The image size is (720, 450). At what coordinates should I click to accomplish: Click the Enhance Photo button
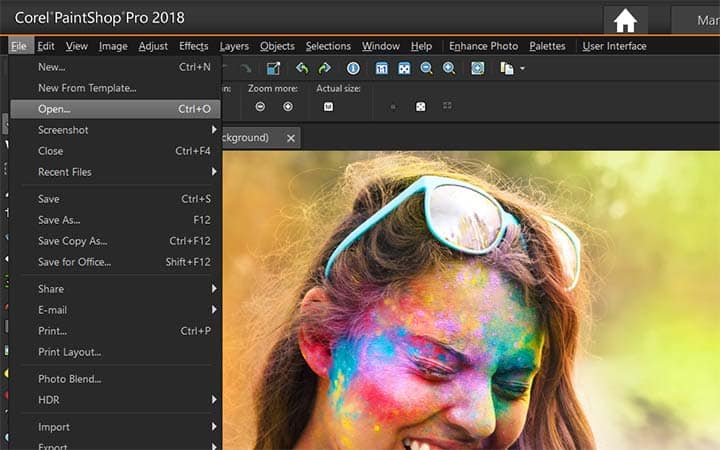click(x=484, y=46)
